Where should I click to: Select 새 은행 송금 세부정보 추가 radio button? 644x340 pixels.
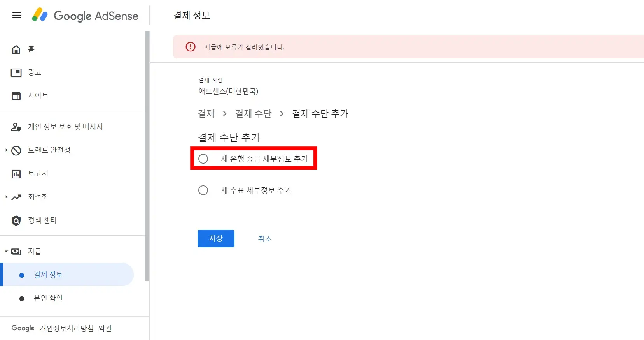(203, 159)
